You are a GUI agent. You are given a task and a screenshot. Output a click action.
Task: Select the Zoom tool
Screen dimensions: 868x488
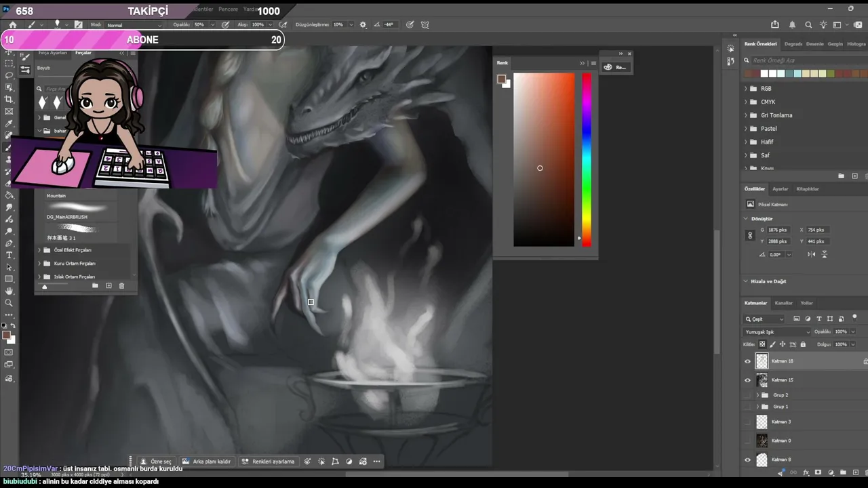[x=9, y=303]
